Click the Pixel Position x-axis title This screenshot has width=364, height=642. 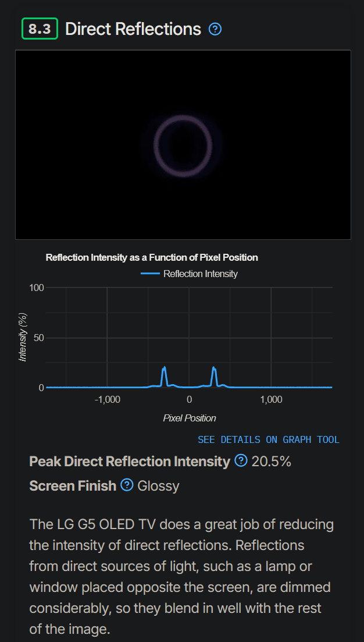coord(190,418)
